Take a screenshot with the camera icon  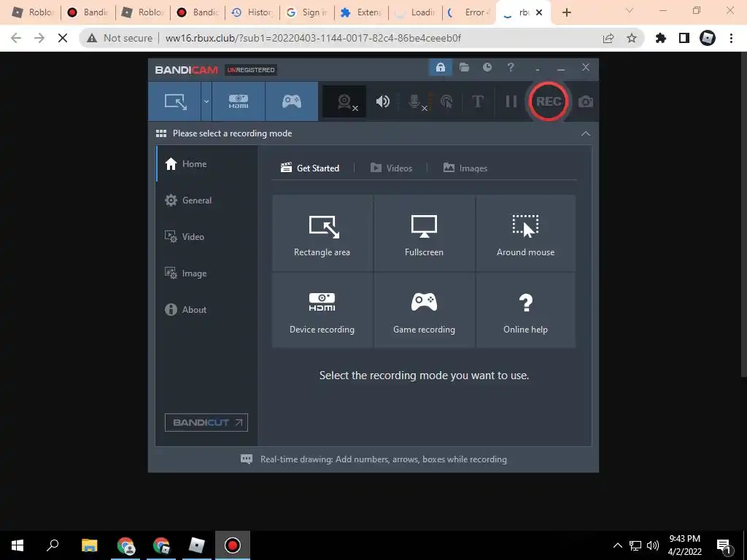click(586, 101)
